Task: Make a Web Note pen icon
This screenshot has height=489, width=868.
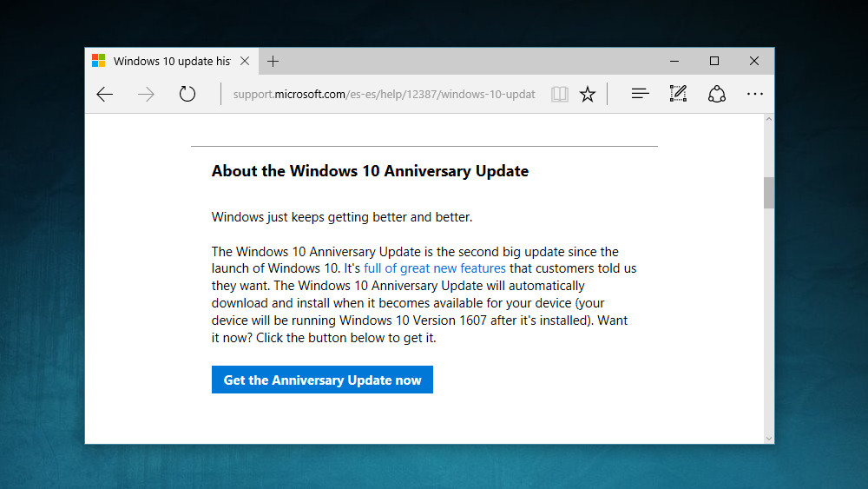Action: coord(678,94)
